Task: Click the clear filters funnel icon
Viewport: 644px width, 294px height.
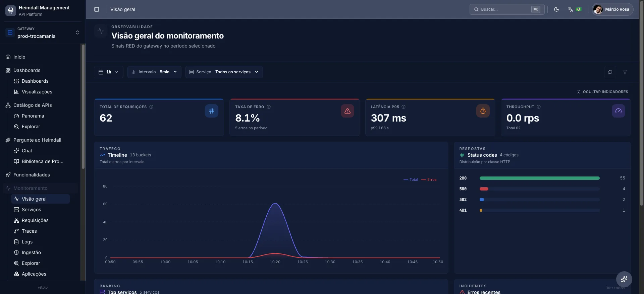Action: (x=625, y=72)
